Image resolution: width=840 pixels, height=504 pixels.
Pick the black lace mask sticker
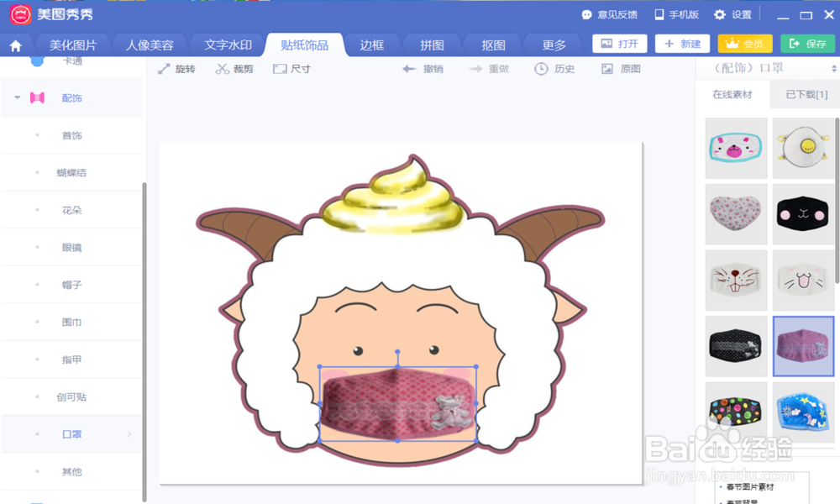(736, 347)
